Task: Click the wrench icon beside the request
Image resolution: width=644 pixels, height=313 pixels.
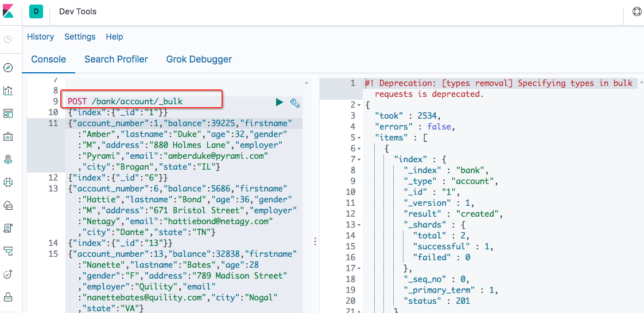Action: click(295, 103)
